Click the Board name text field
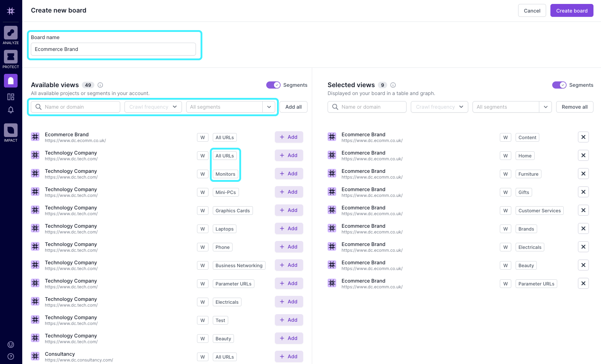 (113, 49)
